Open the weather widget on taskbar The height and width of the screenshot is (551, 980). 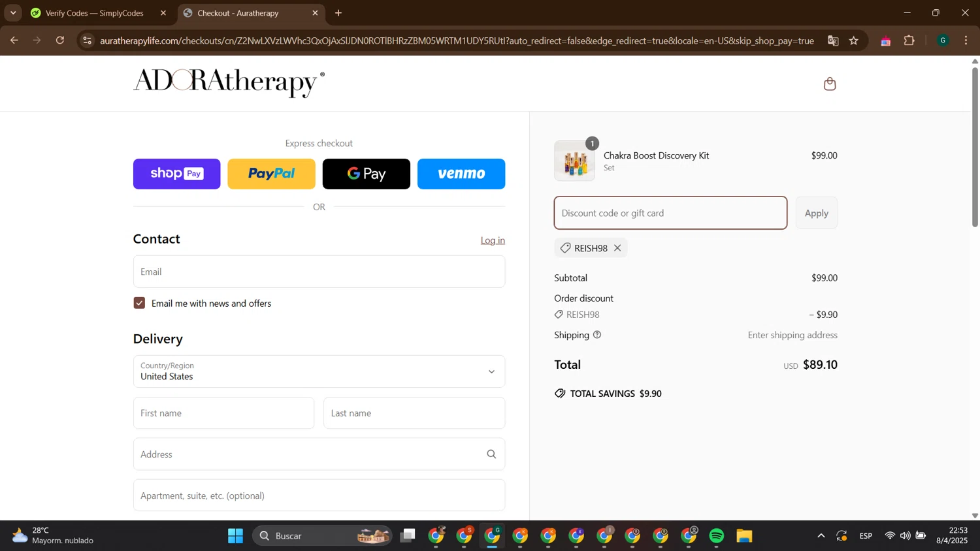[x=54, y=536]
